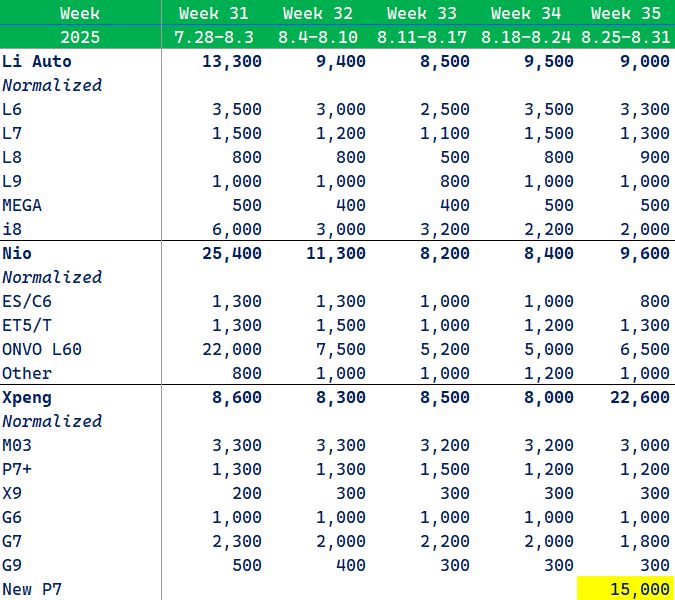Select the date range 8.11-8.17

pyautogui.click(x=422, y=37)
